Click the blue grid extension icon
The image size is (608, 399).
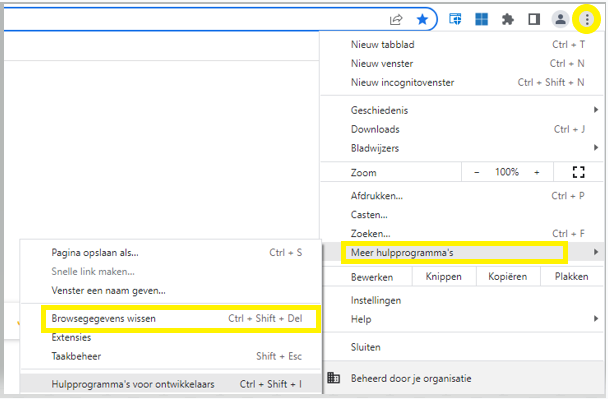coord(482,19)
